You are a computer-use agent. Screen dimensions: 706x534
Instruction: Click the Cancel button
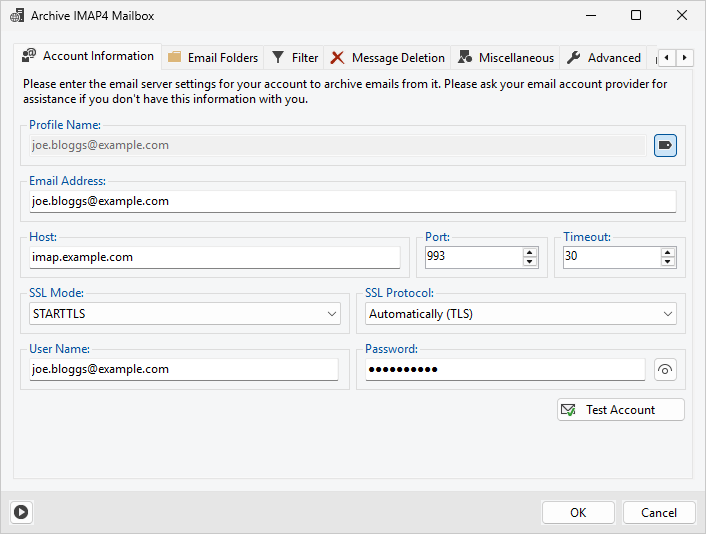tap(659, 512)
